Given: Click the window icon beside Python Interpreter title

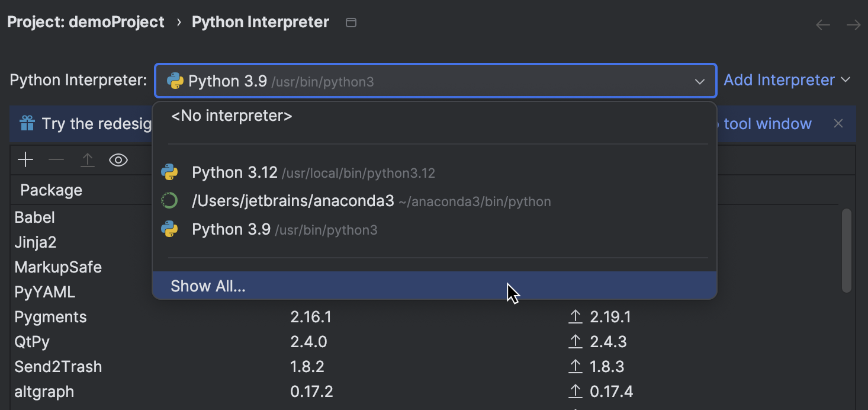Looking at the screenshot, I should coord(351,23).
